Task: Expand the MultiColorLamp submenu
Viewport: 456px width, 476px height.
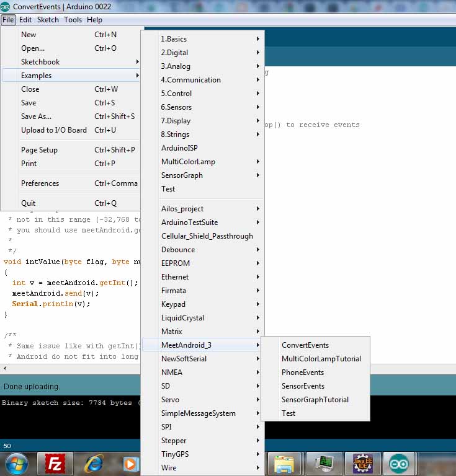Action: coord(203,162)
